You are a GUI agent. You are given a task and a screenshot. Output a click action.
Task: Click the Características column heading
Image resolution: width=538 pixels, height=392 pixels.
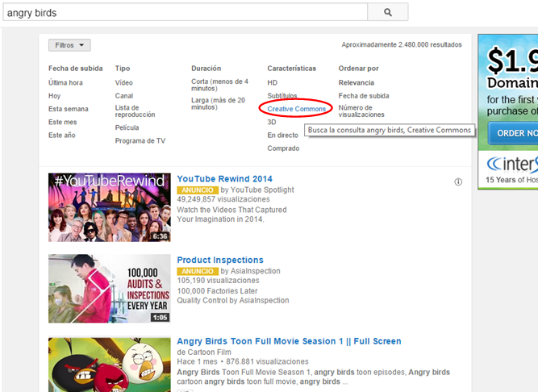tap(292, 69)
